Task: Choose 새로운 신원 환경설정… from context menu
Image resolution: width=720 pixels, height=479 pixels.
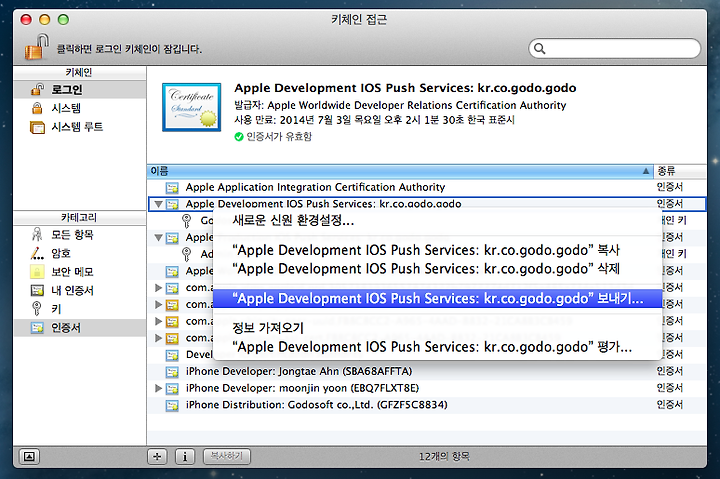Action: pos(438,220)
